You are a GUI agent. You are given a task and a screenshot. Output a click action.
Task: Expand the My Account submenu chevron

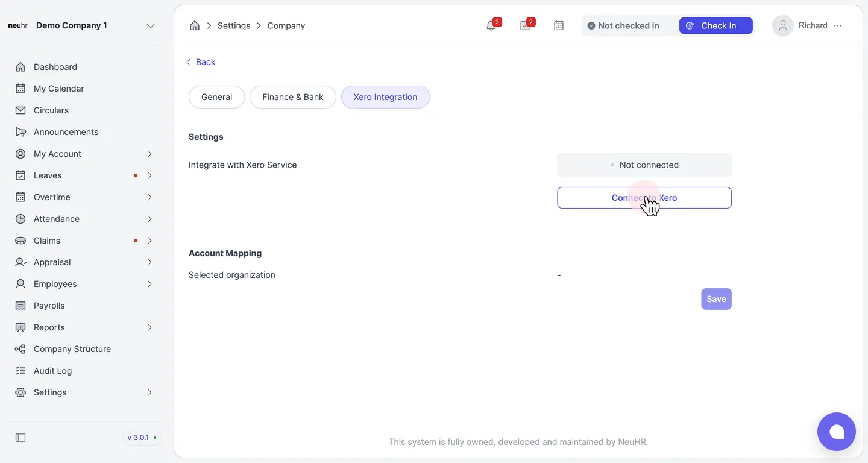(149, 154)
